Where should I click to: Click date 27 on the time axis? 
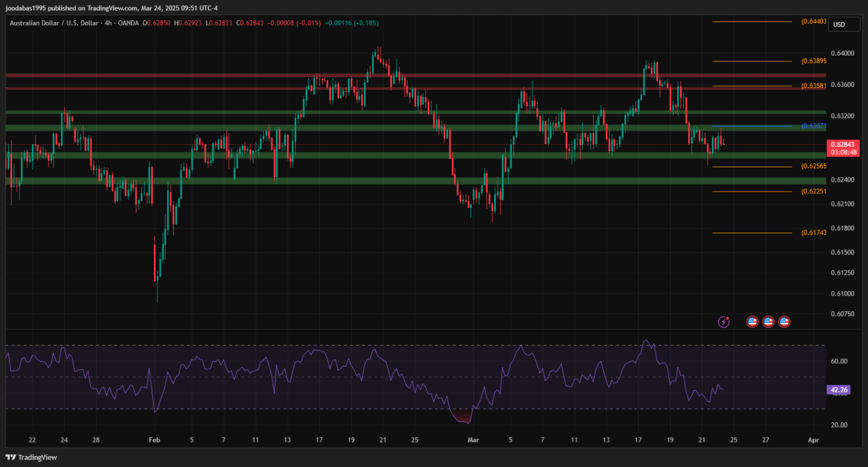pos(766,440)
